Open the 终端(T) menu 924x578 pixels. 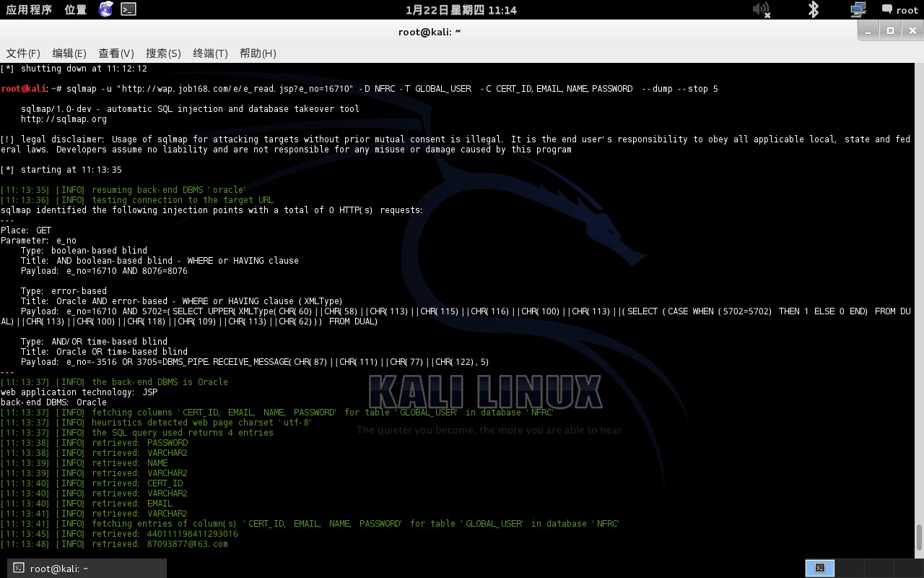point(210,53)
